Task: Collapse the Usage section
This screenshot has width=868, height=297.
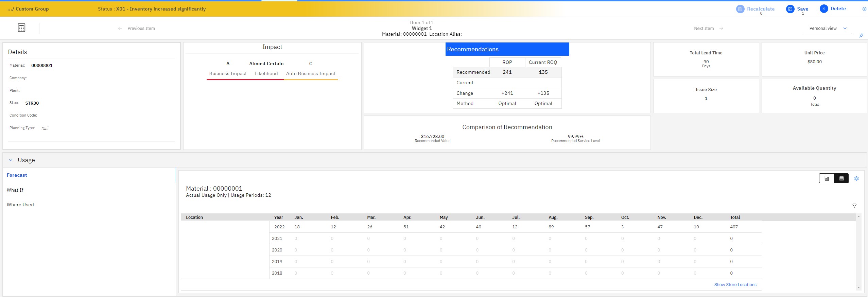Action: [x=11, y=160]
